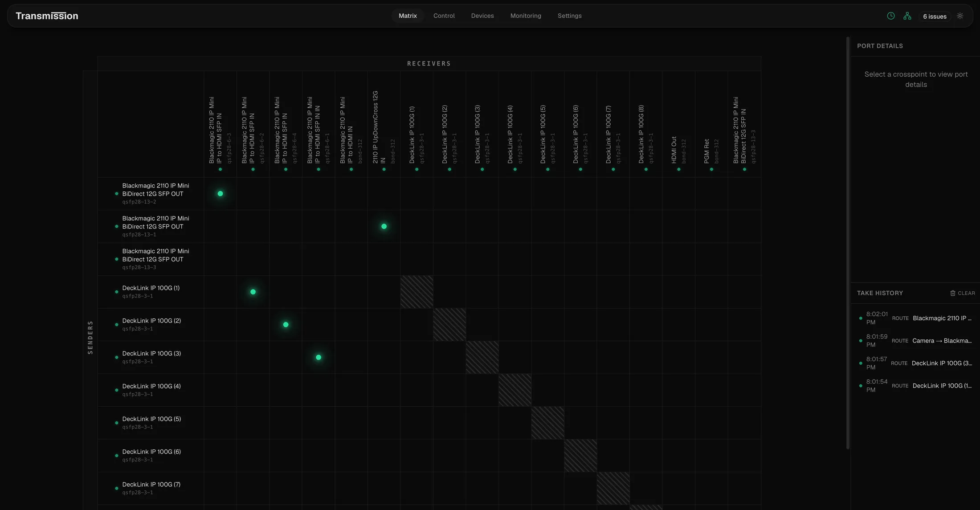Screen dimensions: 980x510
Task: Select receiver header BiDirect 12G SFP IN qsfp28-13-3
Action: pos(744,125)
